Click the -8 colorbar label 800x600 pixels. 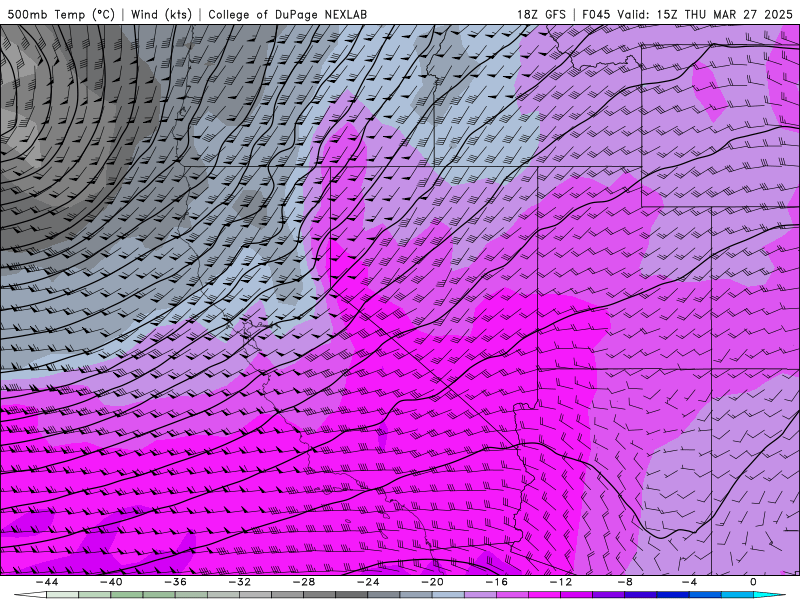tap(625, 582)
